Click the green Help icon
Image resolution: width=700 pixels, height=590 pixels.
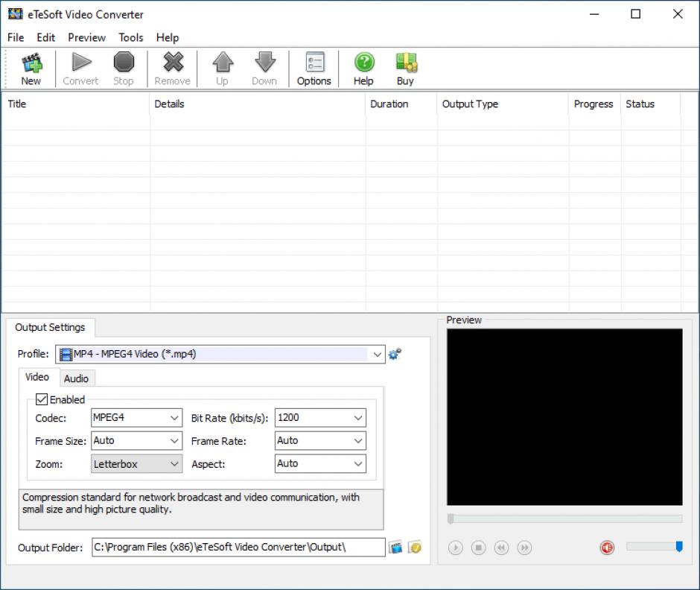coord(364,69)
